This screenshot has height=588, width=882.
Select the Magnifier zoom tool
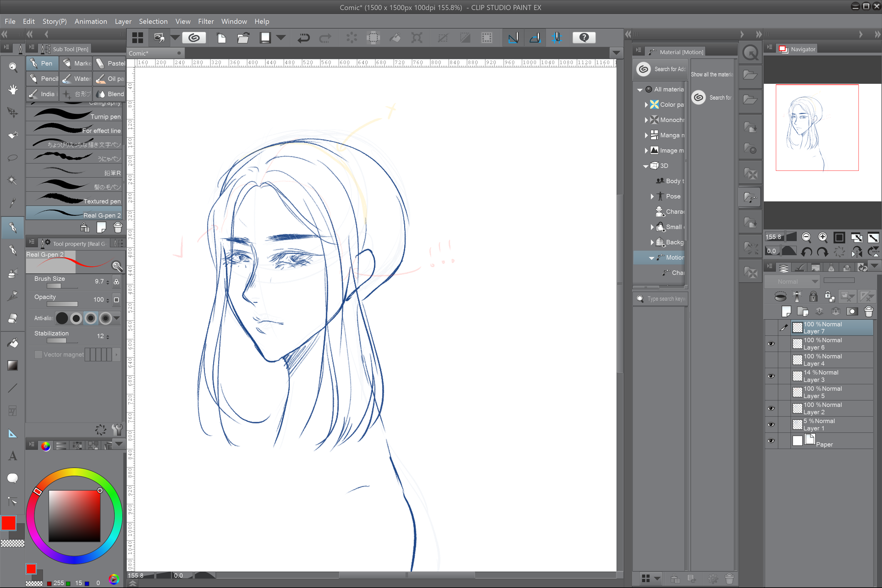[x=13, y=67]
